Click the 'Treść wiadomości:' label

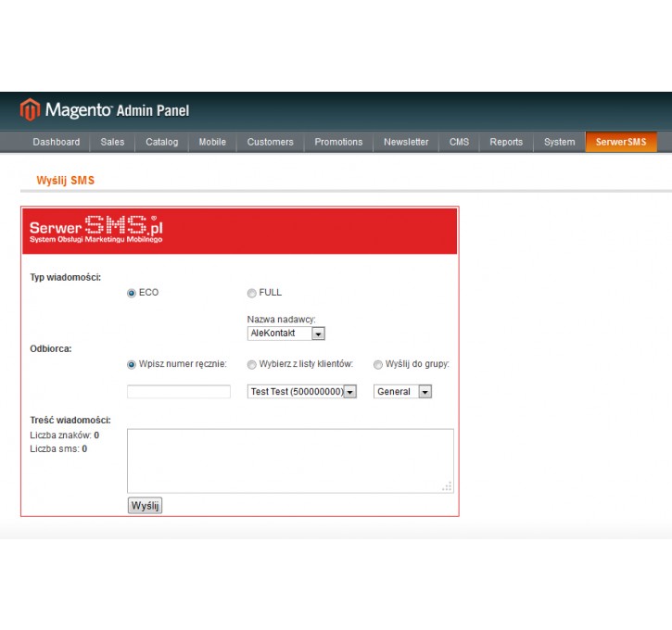coord(70,420)
